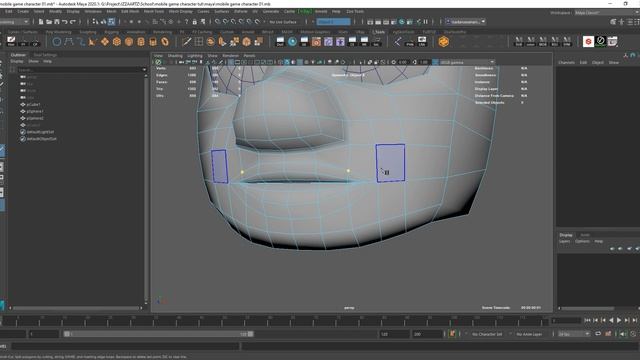Click the red Substance shelf icon
This screenshot has height=360, width=640.
pos(588,41)
